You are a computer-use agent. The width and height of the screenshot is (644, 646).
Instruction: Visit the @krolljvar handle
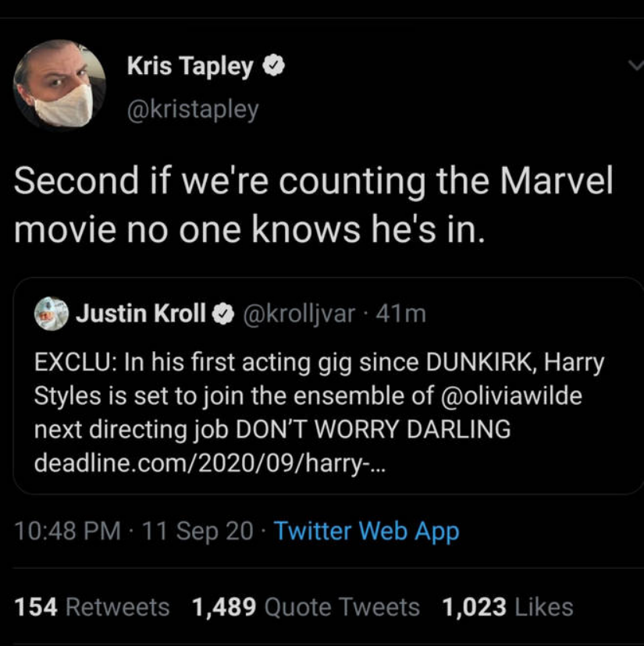300,314
